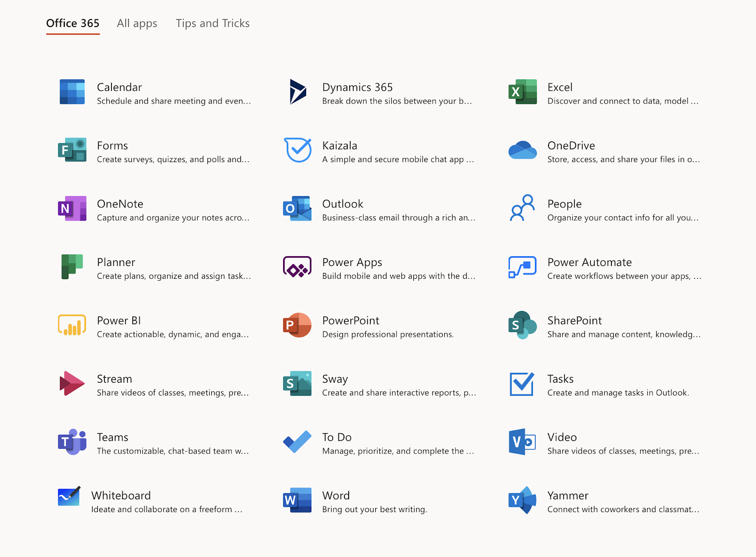Screen dimensions: 756x557
Task: Launch the SharePoint app icon
Action: (523, 325)
